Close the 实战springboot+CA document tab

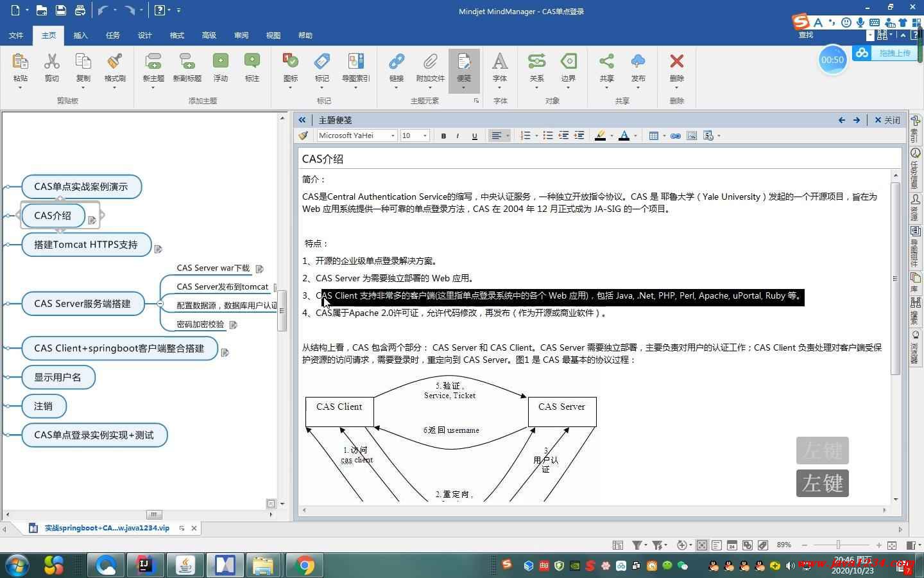(194, 529)
